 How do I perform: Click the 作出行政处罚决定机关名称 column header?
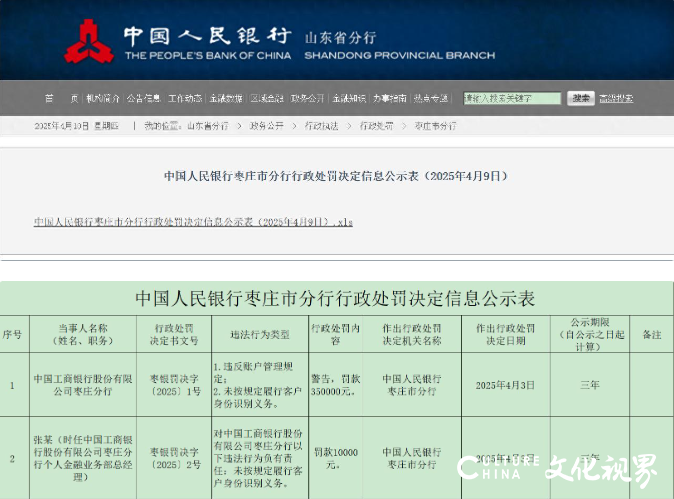click(412, 334)
